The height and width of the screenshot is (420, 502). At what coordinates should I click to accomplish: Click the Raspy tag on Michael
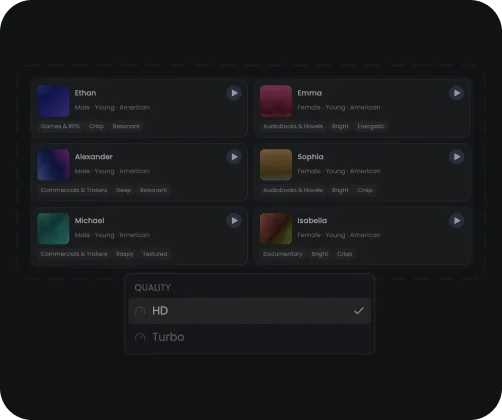pos(124,254)
